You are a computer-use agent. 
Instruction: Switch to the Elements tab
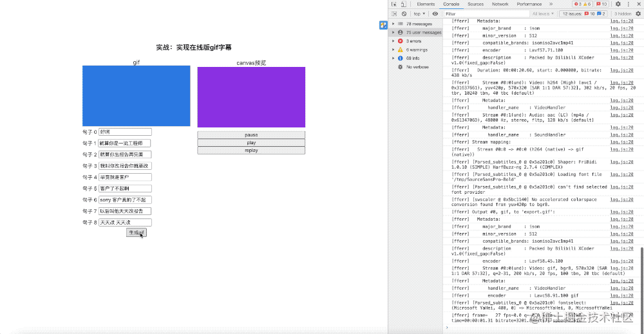pyautogui.click(x=426, y=4)
